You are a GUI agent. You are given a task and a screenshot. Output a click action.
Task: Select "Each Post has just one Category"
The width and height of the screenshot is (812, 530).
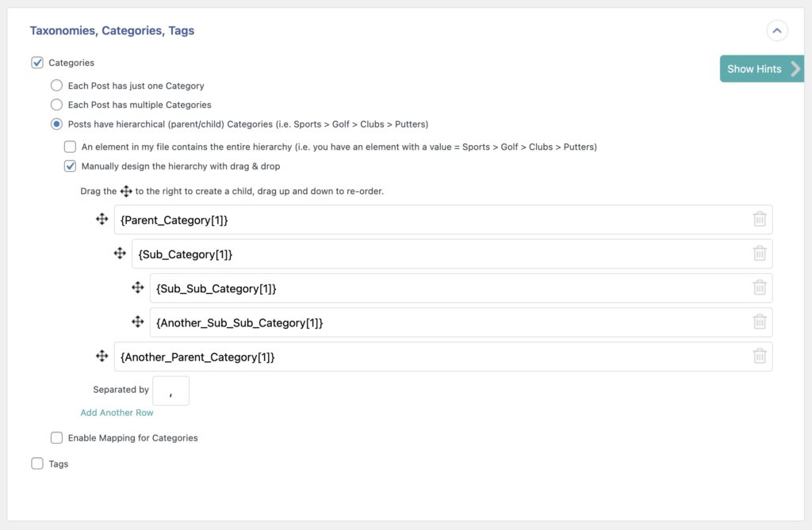click(x=56, y=86)
